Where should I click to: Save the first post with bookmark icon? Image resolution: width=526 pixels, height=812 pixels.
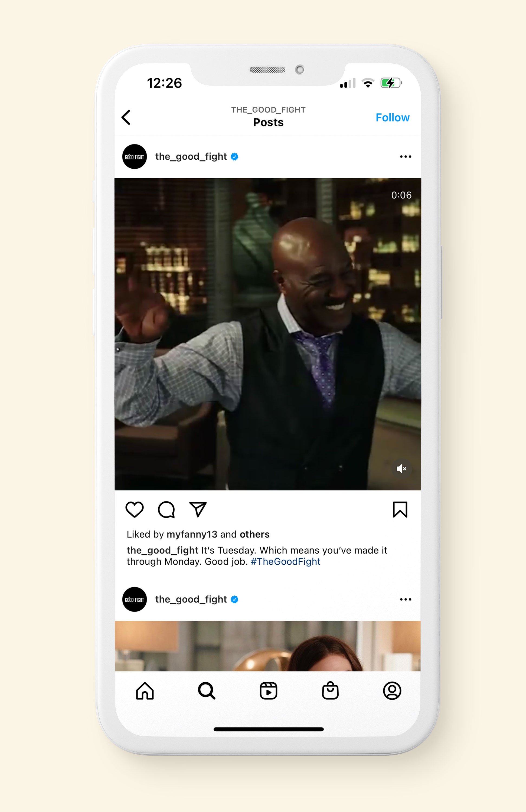coord(400,509)
